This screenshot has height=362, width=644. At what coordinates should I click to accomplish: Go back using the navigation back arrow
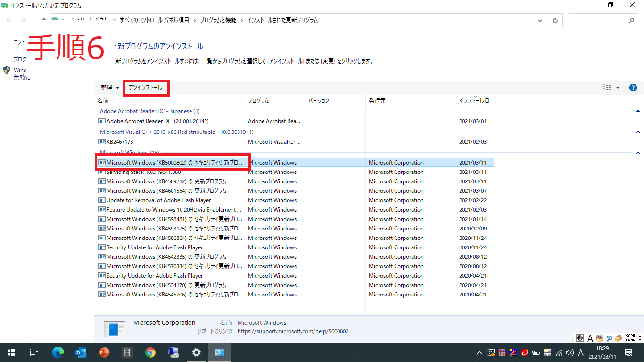pos(9,20)
